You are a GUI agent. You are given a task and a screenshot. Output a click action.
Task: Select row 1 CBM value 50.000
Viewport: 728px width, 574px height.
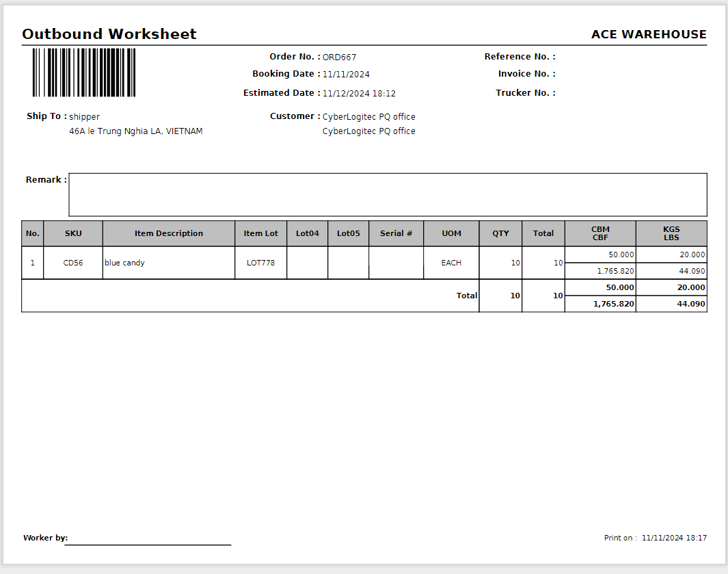coord(600,255)
